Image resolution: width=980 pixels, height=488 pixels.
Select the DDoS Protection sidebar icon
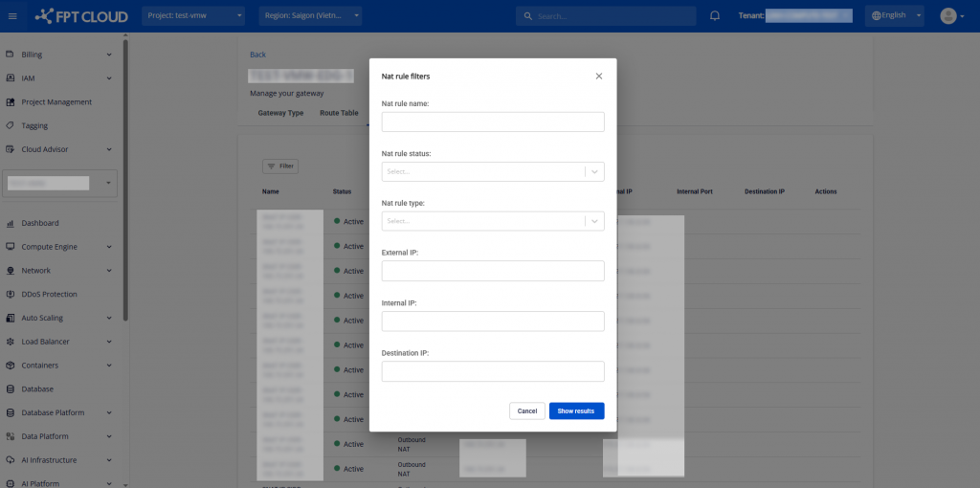10,295
